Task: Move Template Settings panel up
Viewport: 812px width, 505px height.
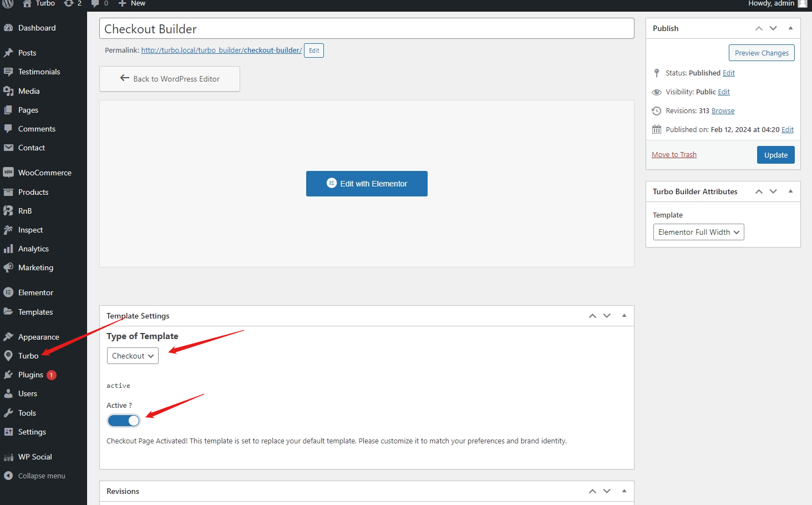Action: [592, 316]
